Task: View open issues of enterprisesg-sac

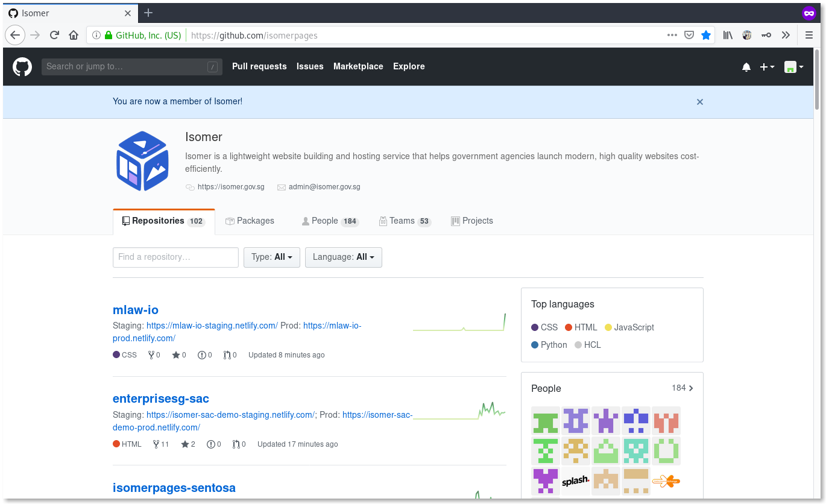Action: click(214, 444)
